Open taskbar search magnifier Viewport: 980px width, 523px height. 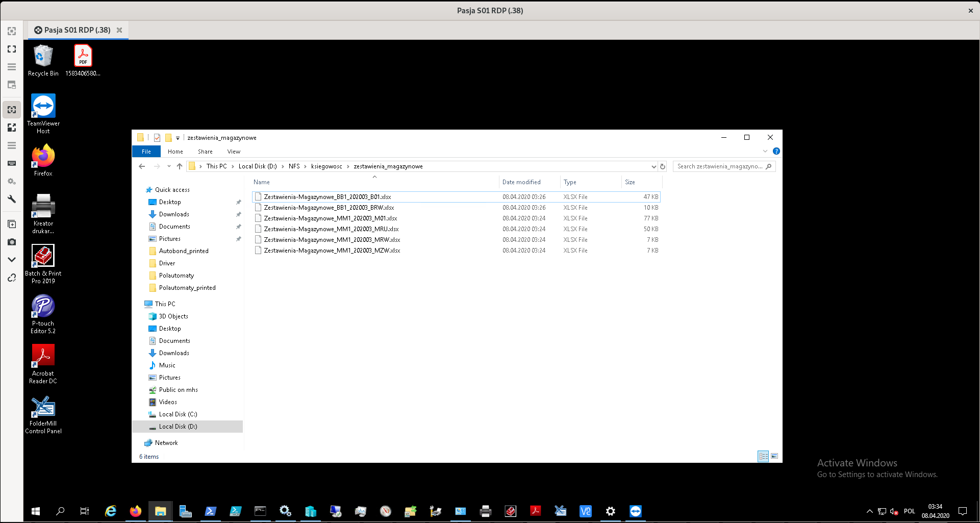[60, 511]
